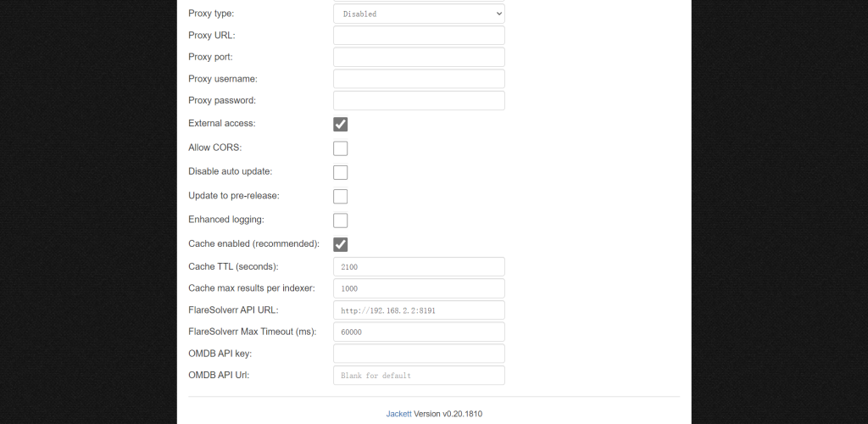
Task: Click the Proxy type dropdown arrow
Action: [x=496, y=14]
